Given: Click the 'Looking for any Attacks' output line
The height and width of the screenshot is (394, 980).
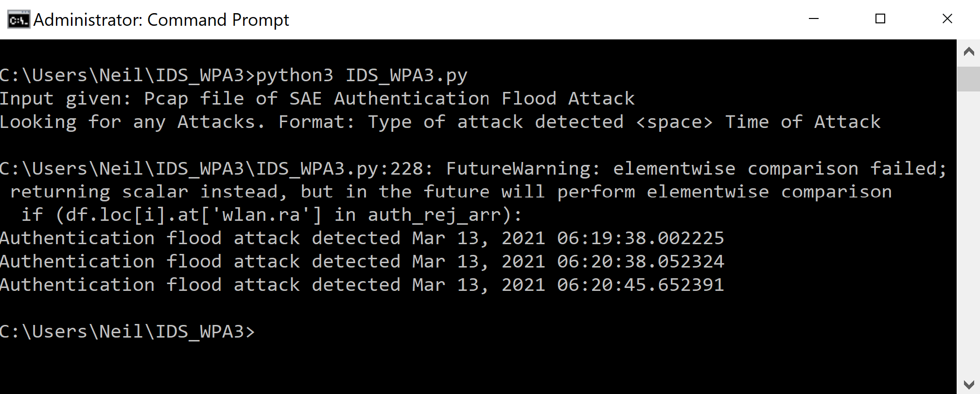Looking at the screenshot, I should pos(440,122).
